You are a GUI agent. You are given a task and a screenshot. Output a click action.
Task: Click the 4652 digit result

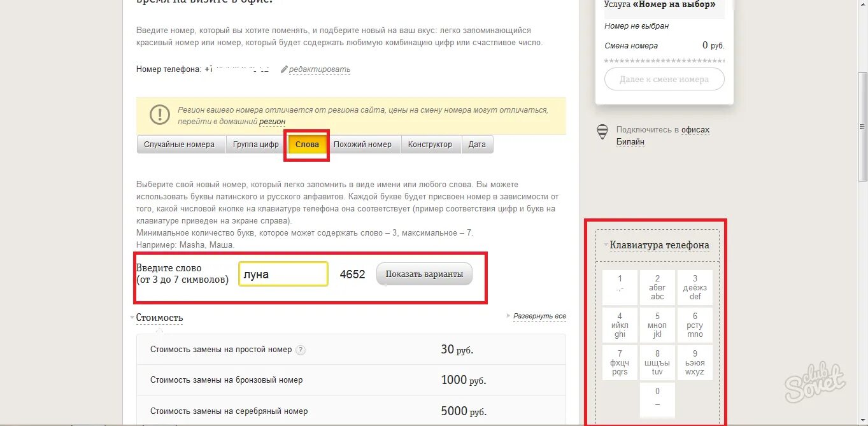352,274
